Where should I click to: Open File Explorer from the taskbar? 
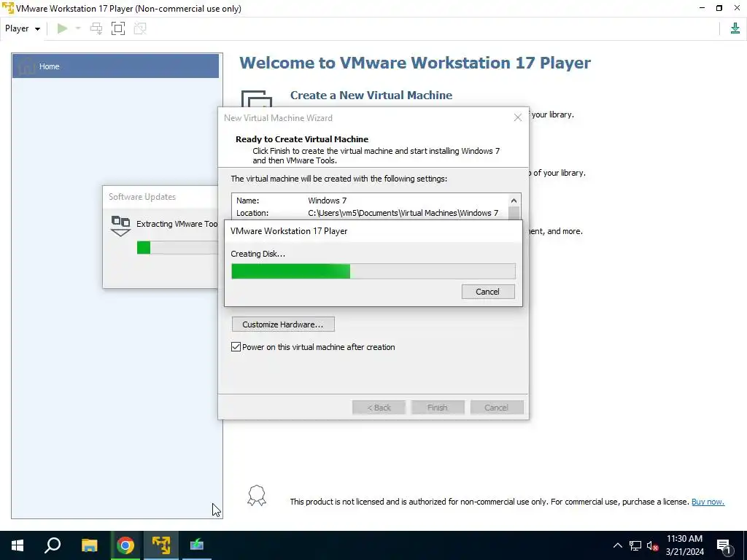pyautogui.click(x=89, y=545)
